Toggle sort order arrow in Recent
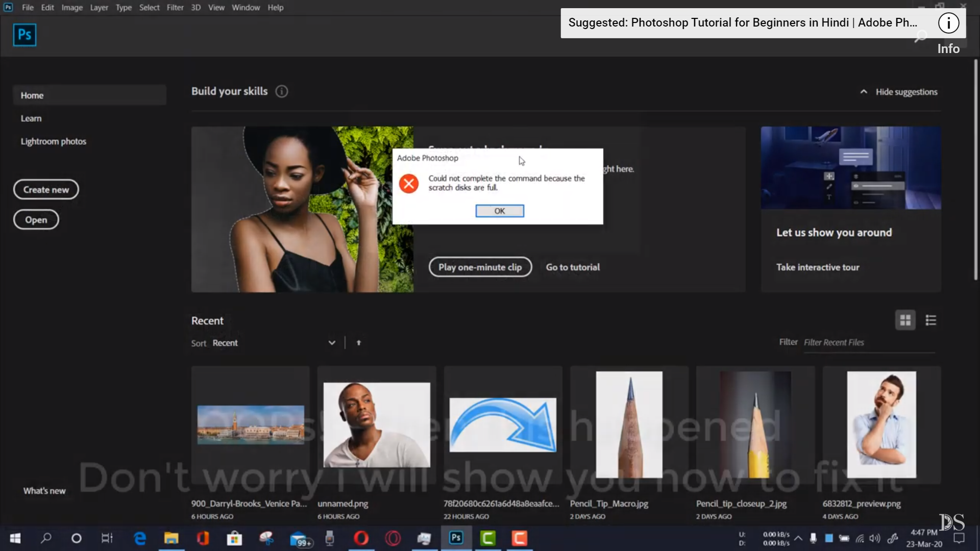The image size is (980, 551). tap(358, 343)
